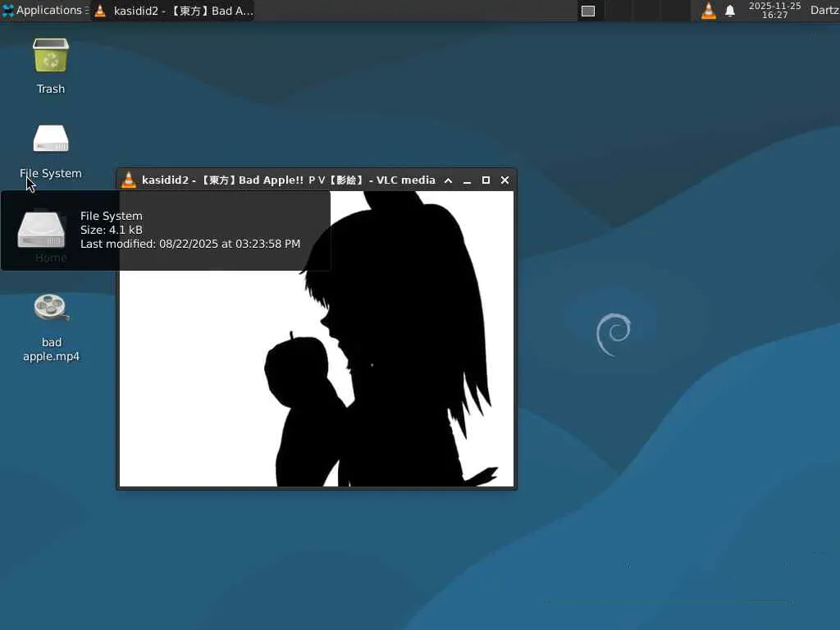Viewport: 840px width, 630px height.
Task: Click the VLC window title text
Action: (288, 180)
